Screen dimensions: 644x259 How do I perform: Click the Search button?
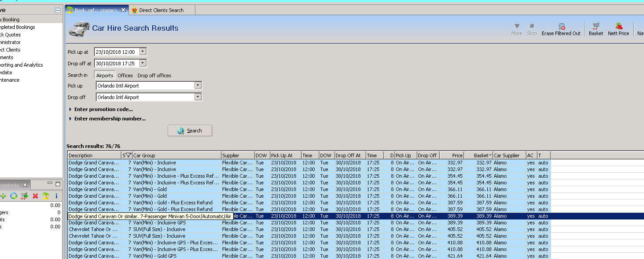(x=190, y=131)
